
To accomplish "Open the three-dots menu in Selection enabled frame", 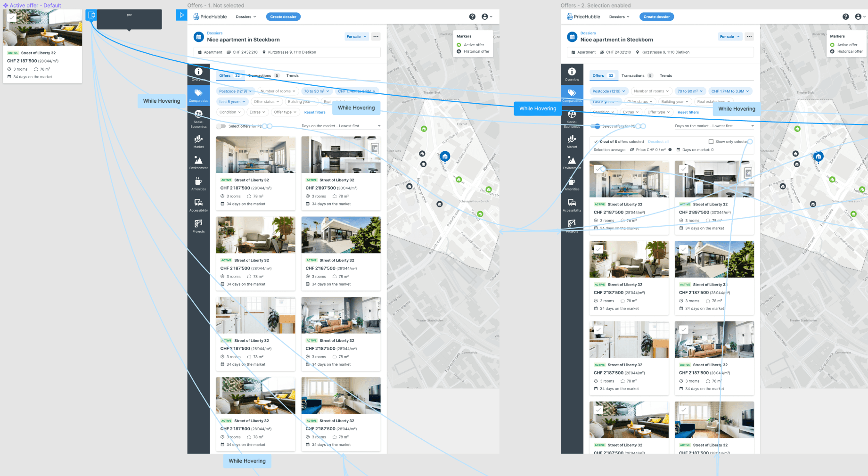I will pos(749,36).
